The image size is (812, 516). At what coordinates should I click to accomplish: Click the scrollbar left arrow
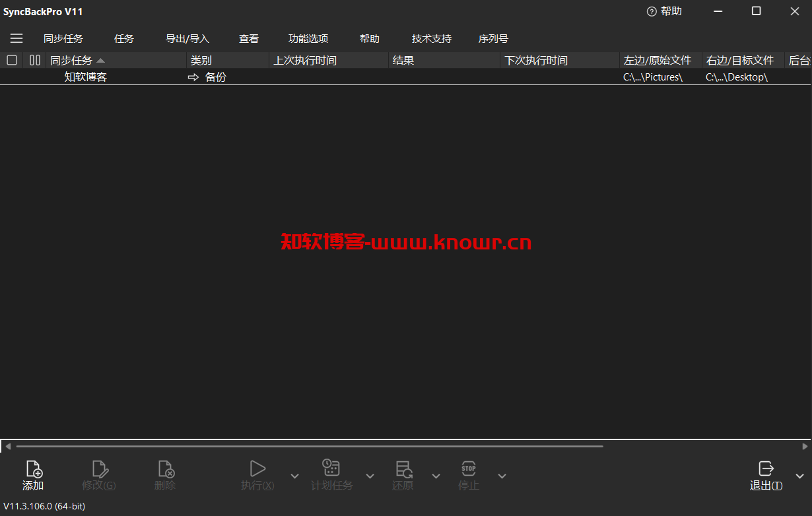8,447
